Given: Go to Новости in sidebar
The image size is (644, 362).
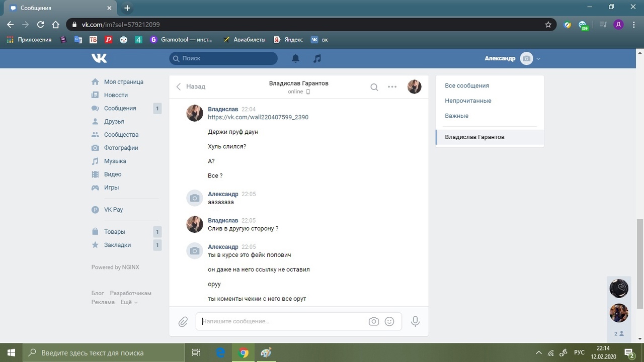Looking at the screenshot, I should tap(116, 95).
